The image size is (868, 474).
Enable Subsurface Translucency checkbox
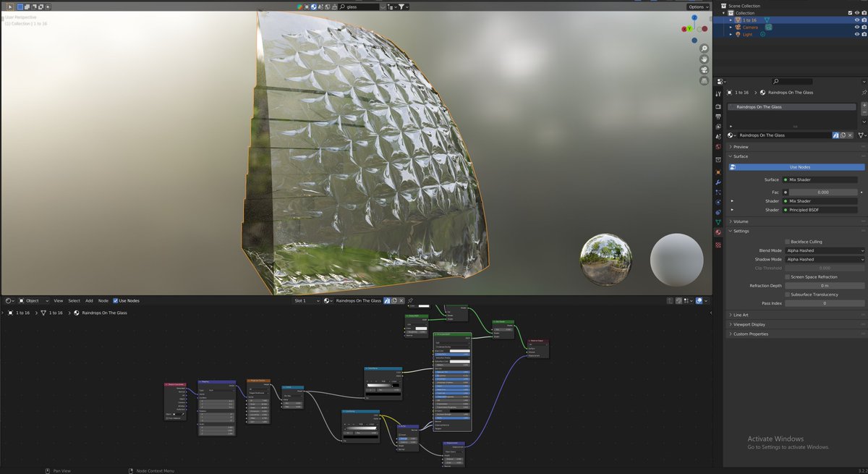(787, 295)
